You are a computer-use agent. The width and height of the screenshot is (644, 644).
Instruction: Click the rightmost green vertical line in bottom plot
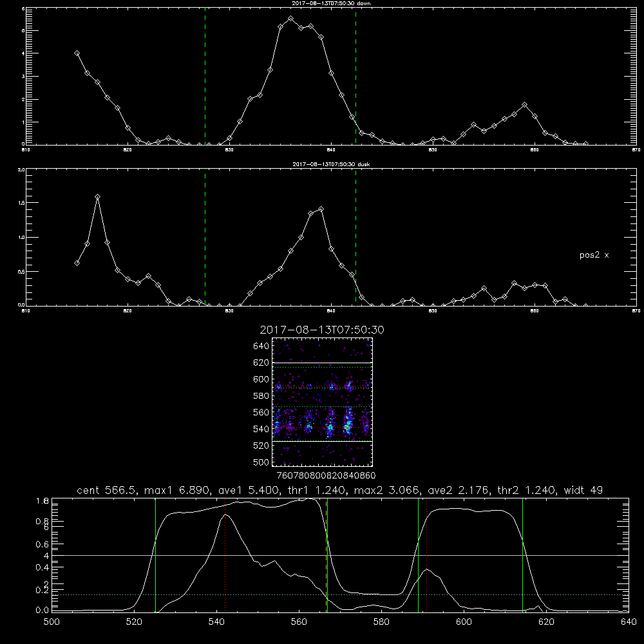522,555
